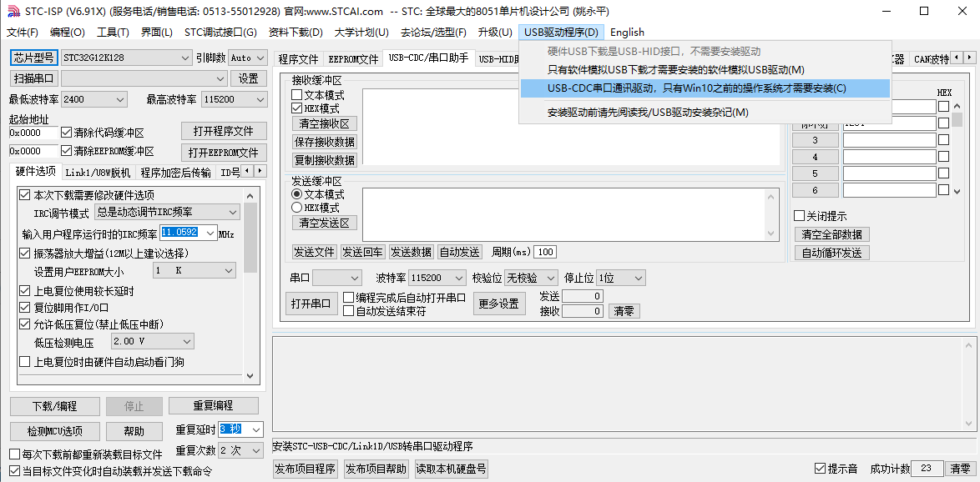Toggle 复位脚用作I/O口 checkbox

(25, 307)
